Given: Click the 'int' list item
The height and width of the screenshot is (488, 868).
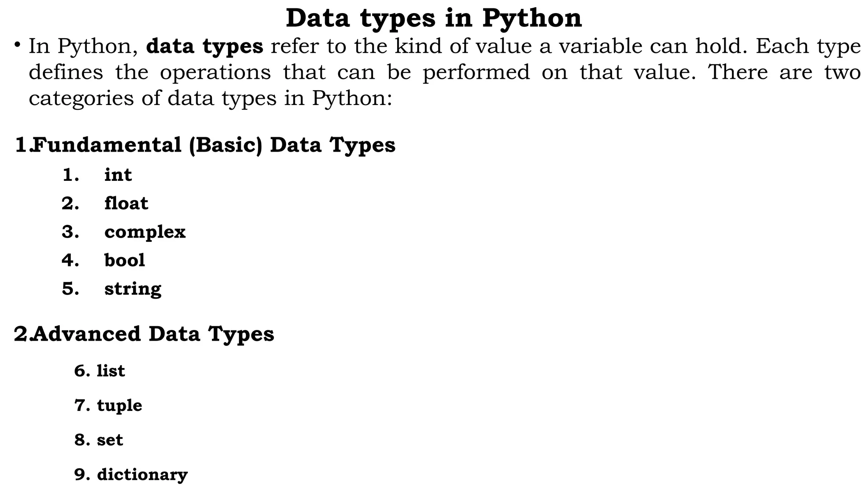Looking at the screenshot, I should (118, 175).
